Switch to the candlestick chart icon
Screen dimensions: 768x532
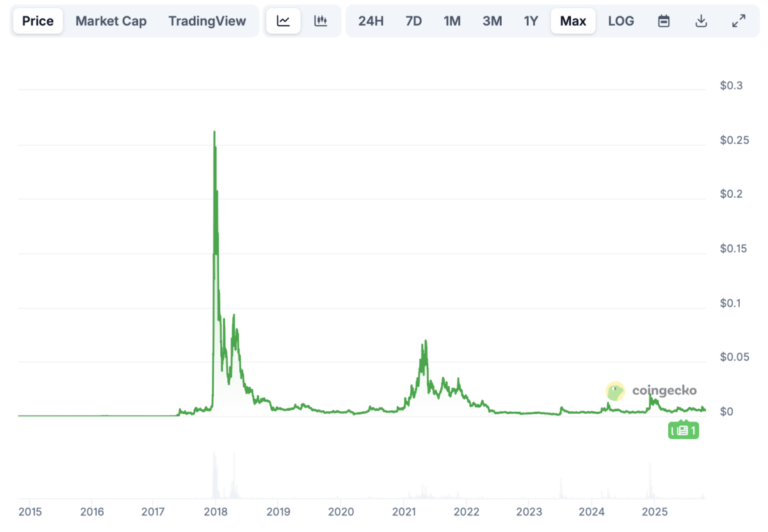click(x=321, y=20)
